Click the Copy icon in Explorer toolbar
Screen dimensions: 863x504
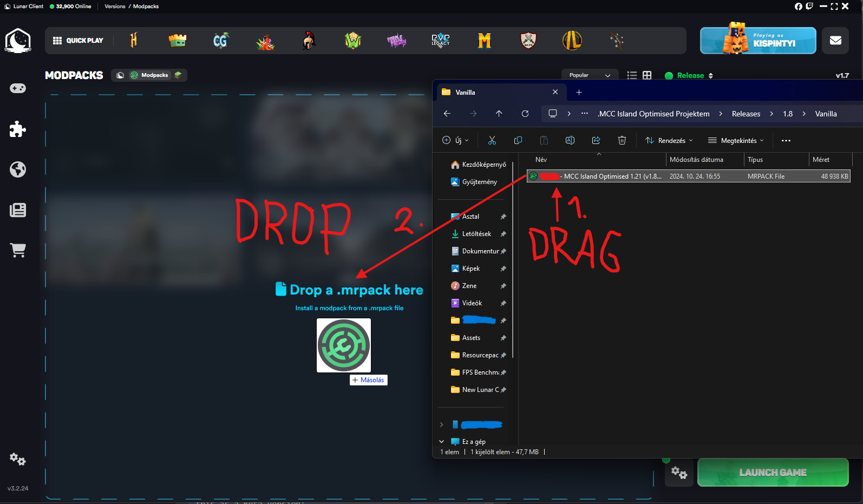(518, 140)
